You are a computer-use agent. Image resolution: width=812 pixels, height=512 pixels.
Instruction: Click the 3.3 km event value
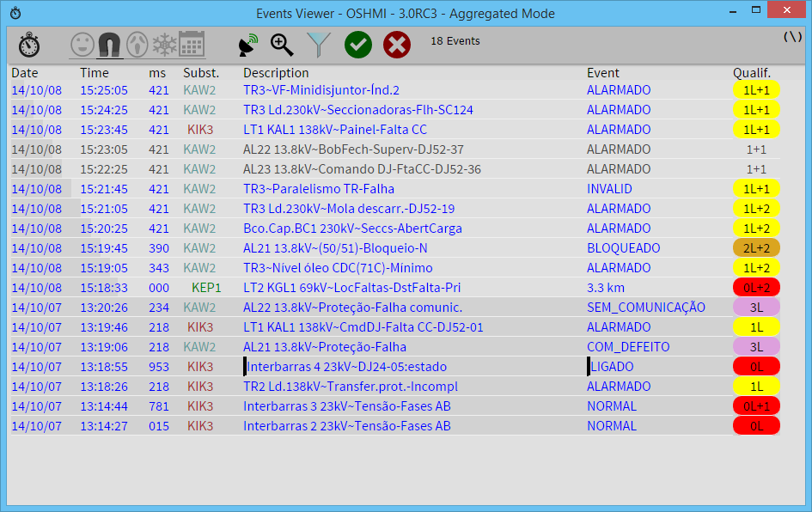click(606, 287)
